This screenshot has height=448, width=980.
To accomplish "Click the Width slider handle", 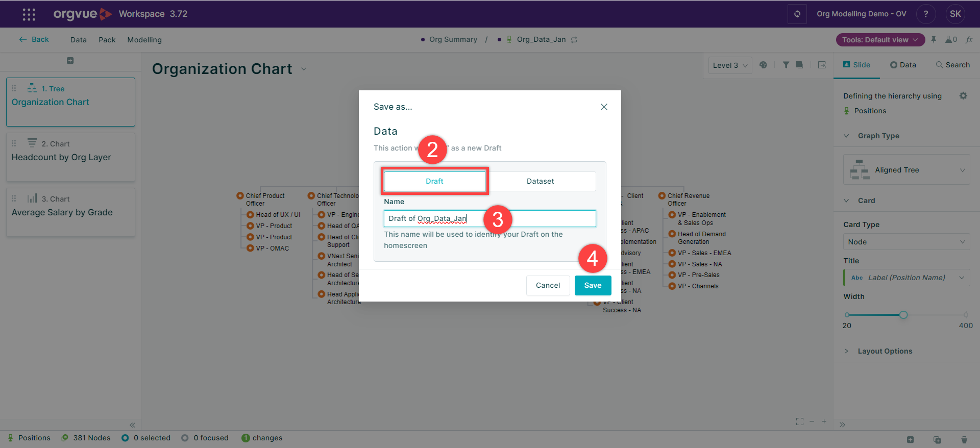I will pos(903,315).
